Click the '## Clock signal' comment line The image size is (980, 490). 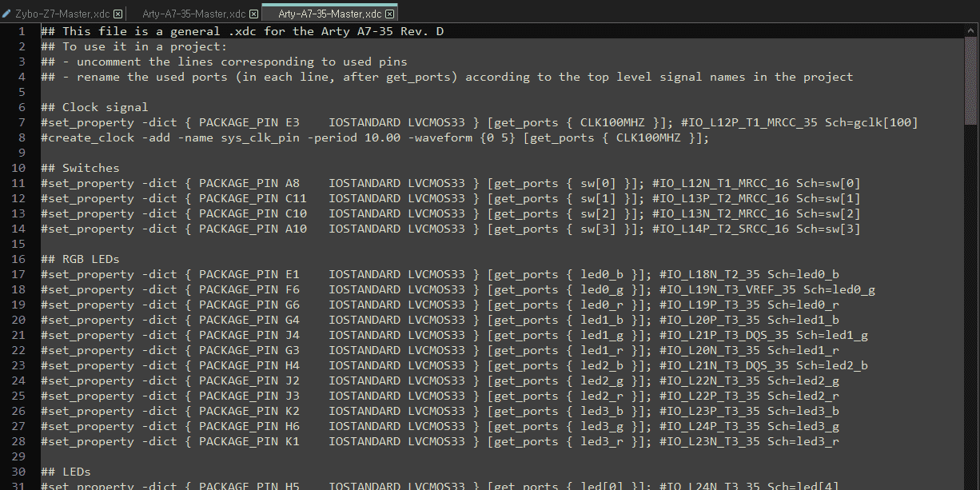point(94,107)
